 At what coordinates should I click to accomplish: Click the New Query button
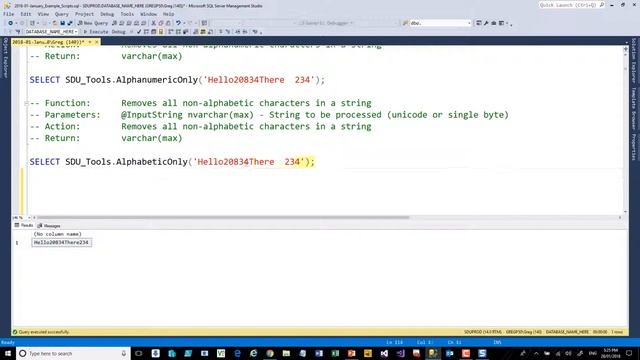click(x=93, y=23)
